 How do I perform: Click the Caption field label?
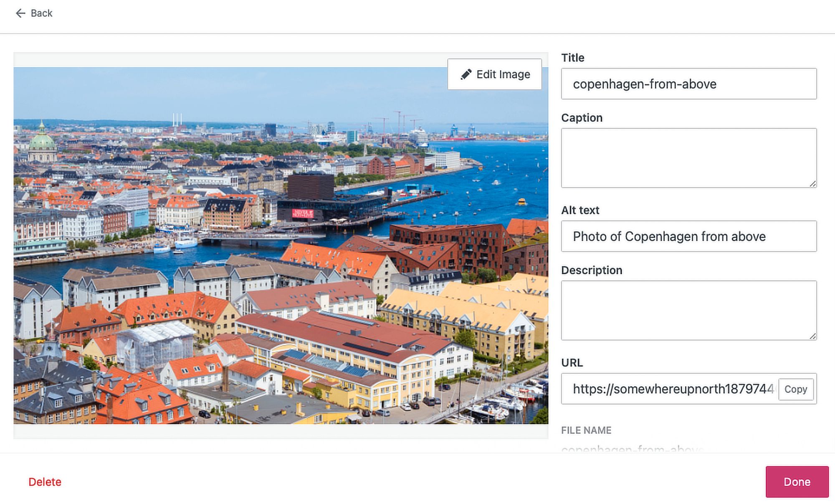[582, 118]
